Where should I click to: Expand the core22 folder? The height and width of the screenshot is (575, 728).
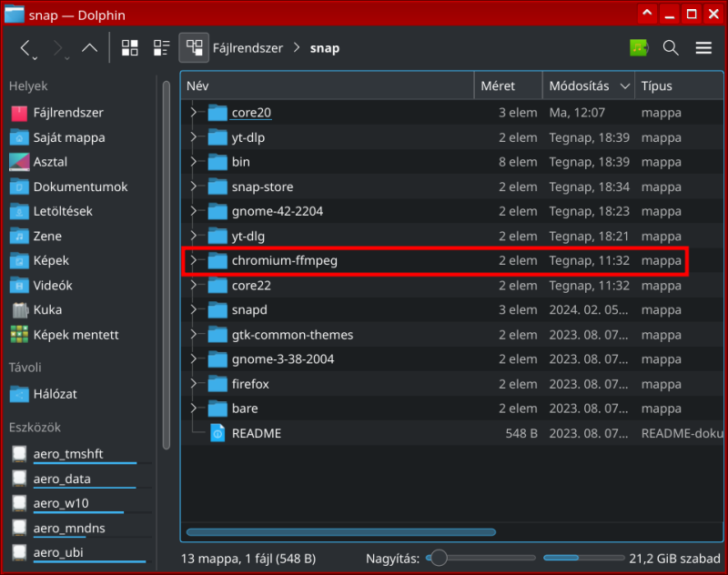coord(193,286)
